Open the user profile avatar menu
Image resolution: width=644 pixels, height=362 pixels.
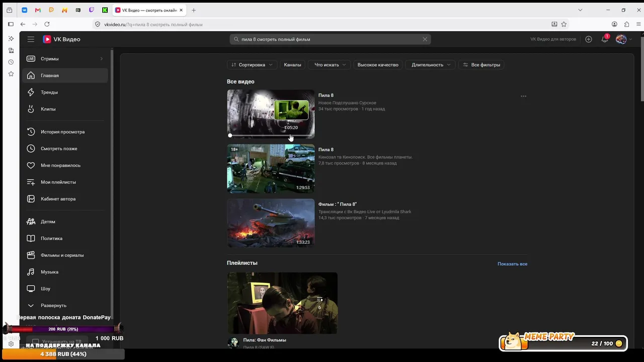[621, 39]
